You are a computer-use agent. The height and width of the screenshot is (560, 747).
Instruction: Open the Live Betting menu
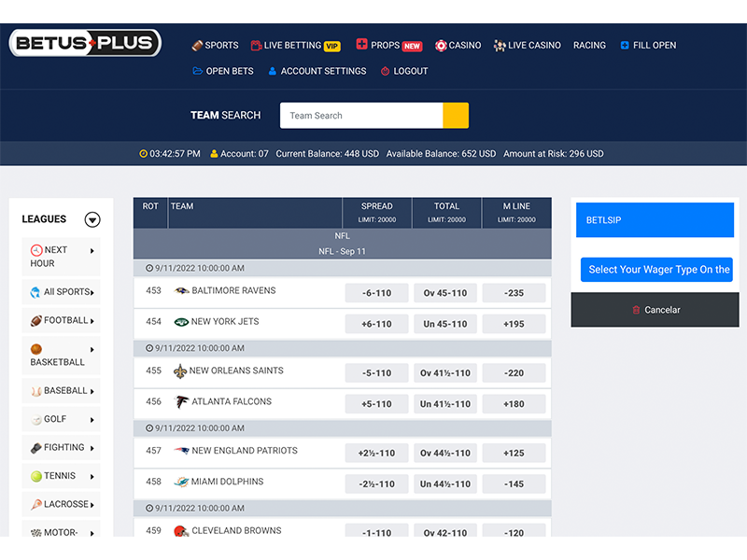click(x=292, y=46)
